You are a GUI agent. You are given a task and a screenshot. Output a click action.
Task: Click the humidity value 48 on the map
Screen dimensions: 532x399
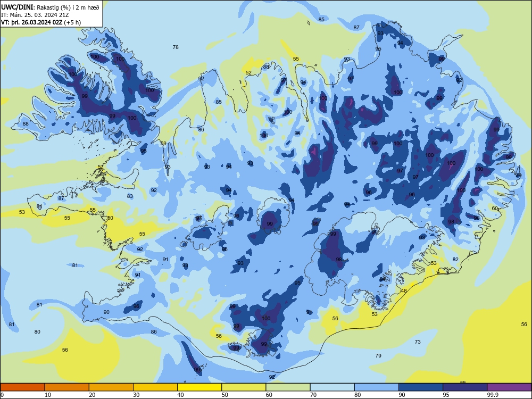pyautogui.click(x=404, y=291)
